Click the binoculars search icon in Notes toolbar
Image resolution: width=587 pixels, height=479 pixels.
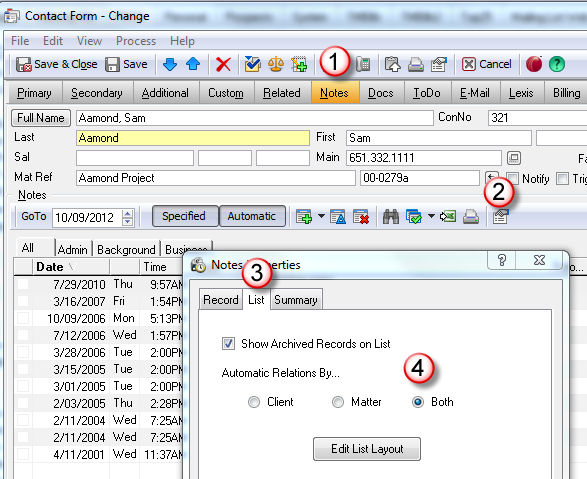pyautogui.click(x=391, y=217)
